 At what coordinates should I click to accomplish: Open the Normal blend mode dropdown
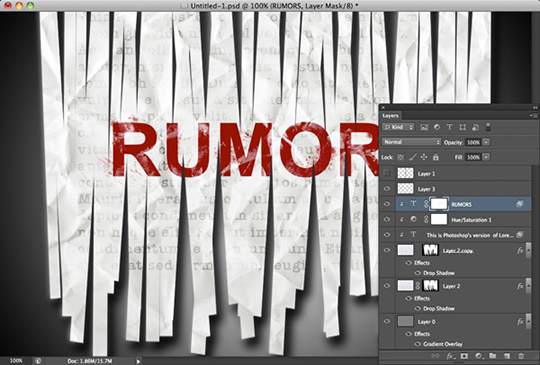tap(411, 142)
